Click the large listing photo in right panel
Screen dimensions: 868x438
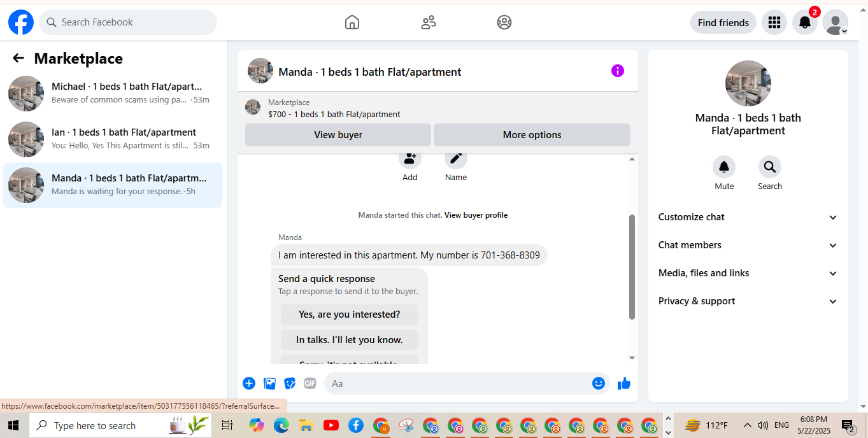click(x=748, y=83)
